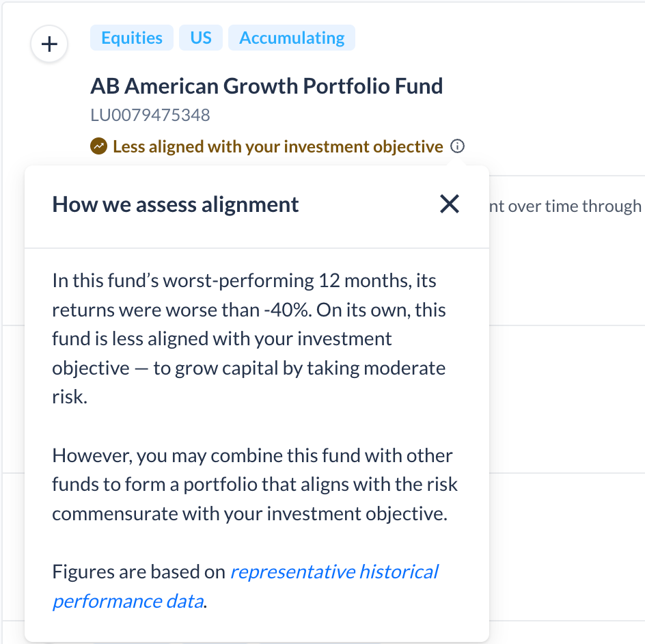This screenshot has width=645, height=644.
Task: Click the Figures are based on text
Action: point(139,572)
